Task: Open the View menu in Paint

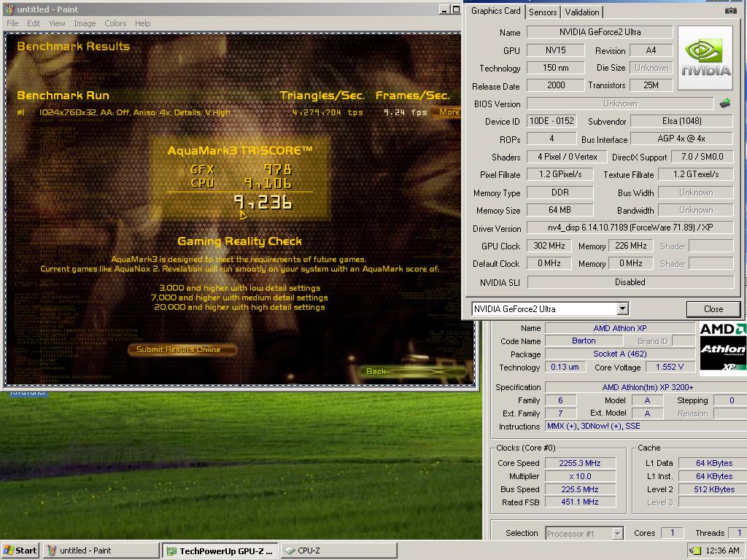Action: tap(57, 23)
